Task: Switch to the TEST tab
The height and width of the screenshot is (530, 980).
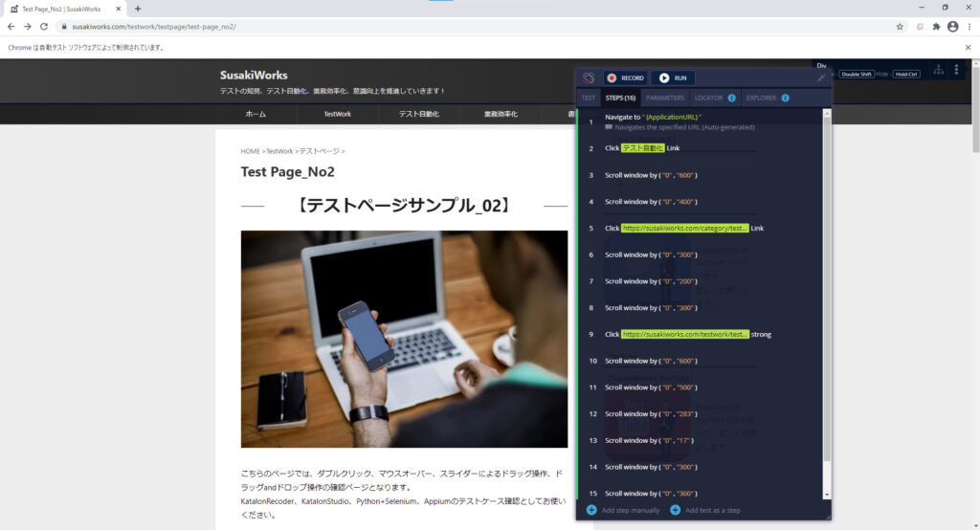Action: [x=589, y=99]
